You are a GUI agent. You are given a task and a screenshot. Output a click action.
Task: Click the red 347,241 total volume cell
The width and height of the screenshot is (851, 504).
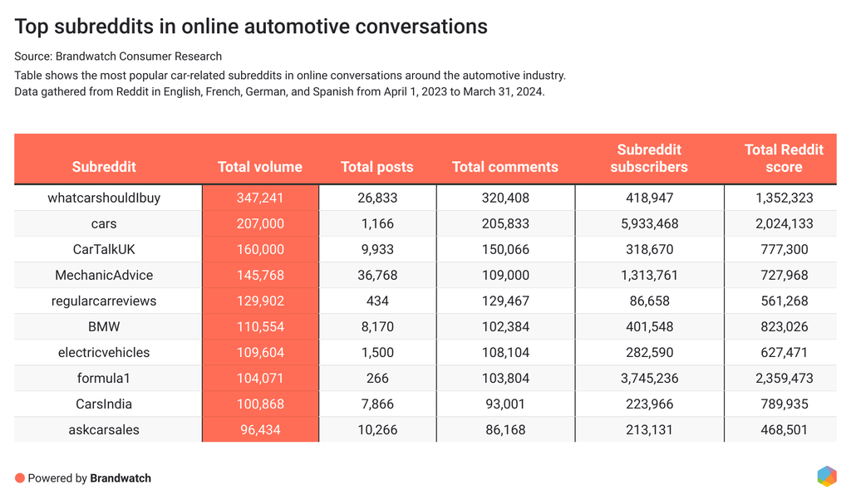tap(260, 198)
